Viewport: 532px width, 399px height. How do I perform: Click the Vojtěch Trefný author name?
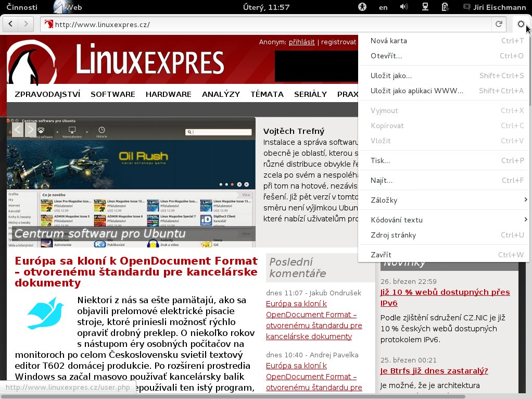click(294, 131)
